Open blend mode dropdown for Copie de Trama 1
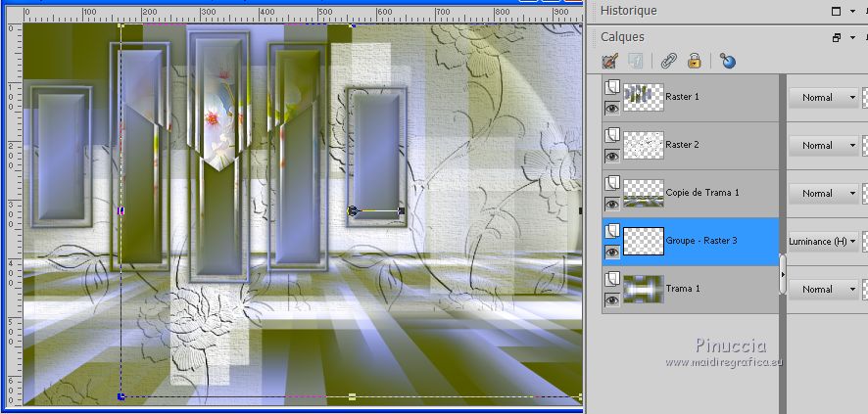 (x=823, y=194)
